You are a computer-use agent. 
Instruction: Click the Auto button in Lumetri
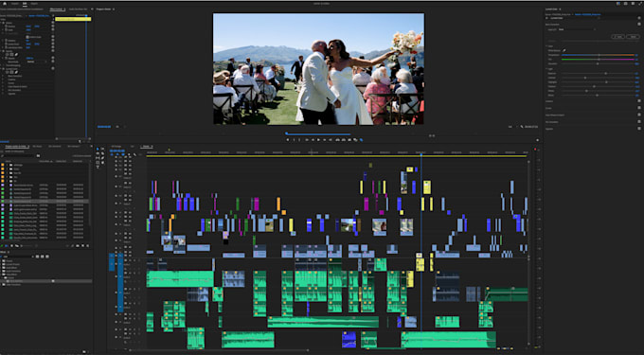tap(617, 37)
